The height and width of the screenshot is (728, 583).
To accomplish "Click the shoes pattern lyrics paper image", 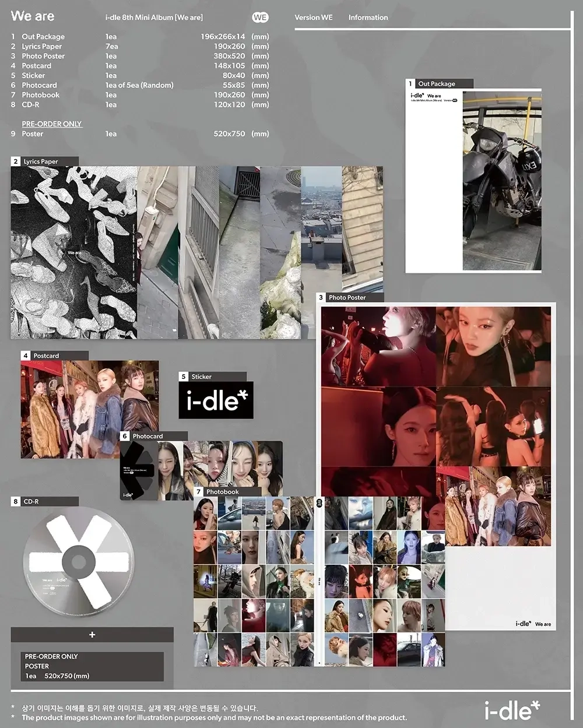I will (x=73, y=252).
